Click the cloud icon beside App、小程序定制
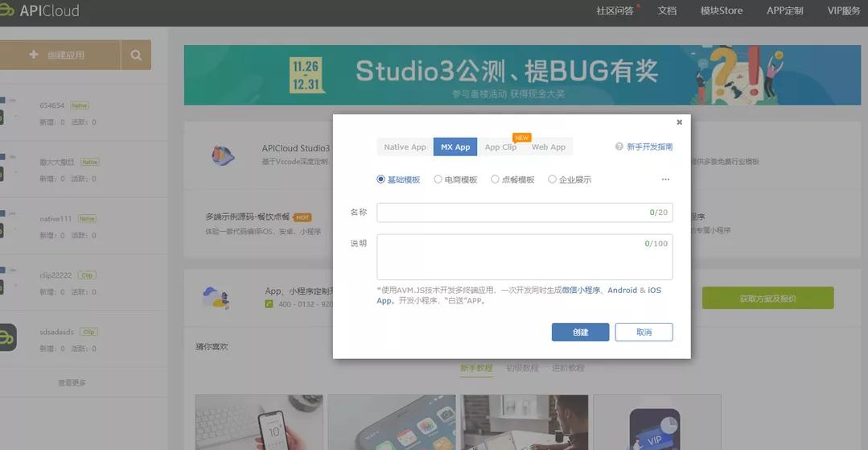The height and width of the screenshot is (450, 868). click(x=216, y=298)
